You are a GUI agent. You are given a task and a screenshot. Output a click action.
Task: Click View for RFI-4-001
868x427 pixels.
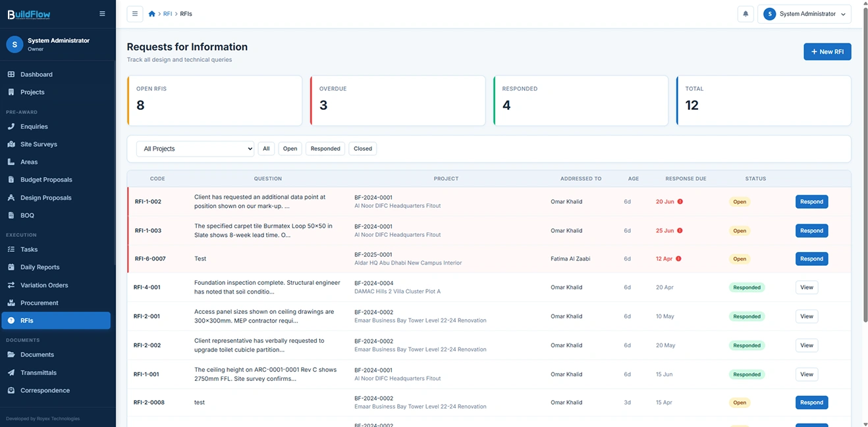[x=807, y=288]
